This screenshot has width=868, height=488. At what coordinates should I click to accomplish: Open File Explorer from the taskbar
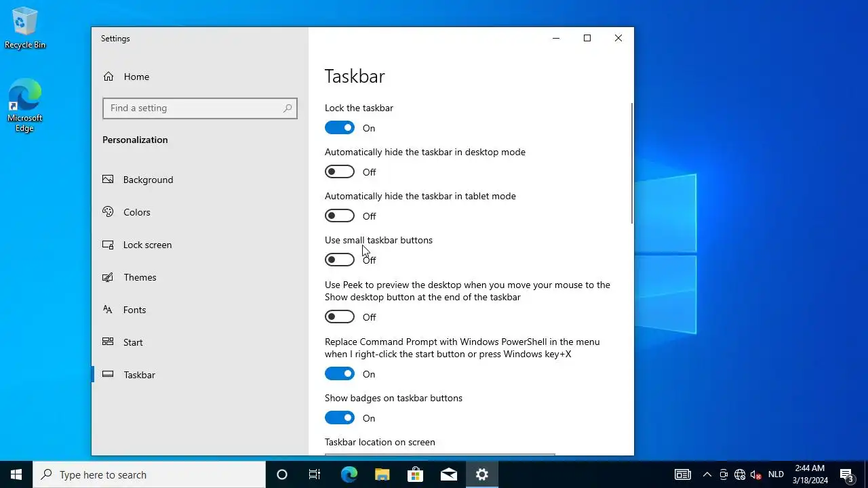(382, 474)
